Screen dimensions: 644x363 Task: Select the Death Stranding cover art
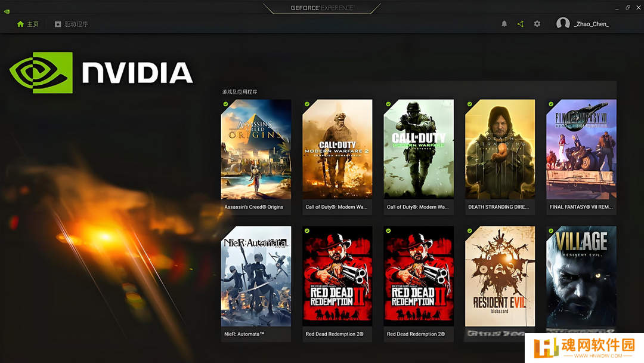[500, 149]
